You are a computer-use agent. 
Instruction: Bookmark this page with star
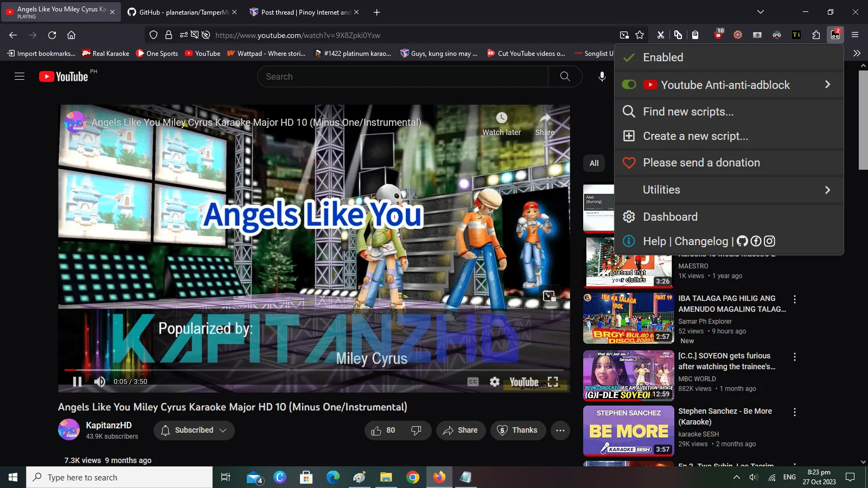click(640, 35)
